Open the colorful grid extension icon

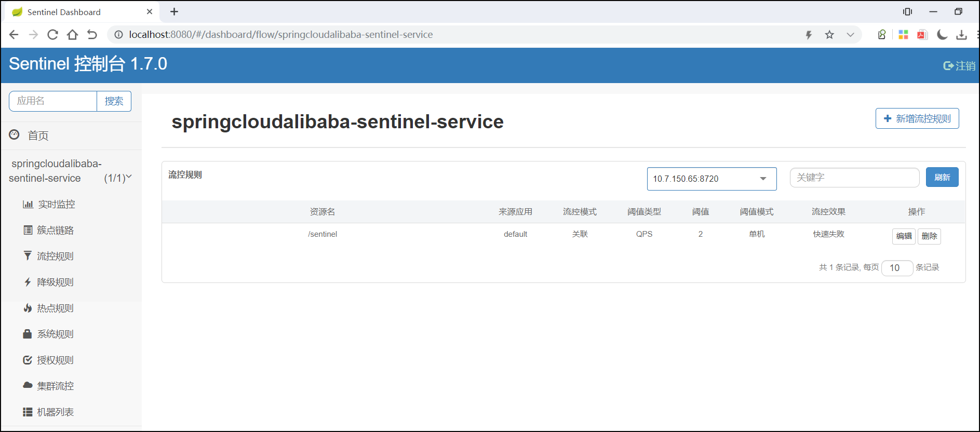click(903, 35)
